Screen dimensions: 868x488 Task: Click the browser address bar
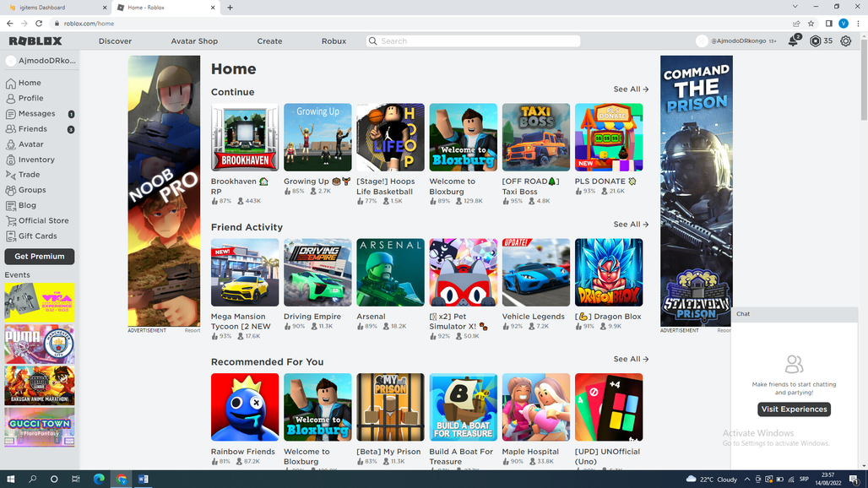click(x=420, y=24)
